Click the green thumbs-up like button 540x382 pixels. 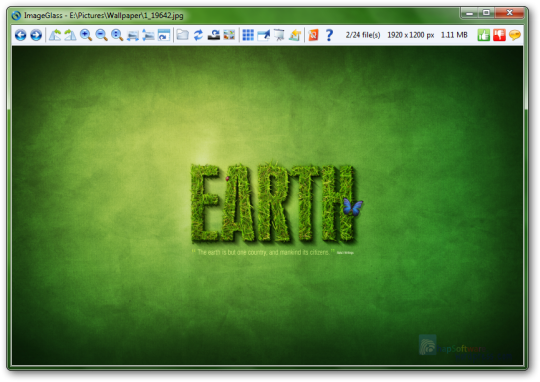point(484,35)
